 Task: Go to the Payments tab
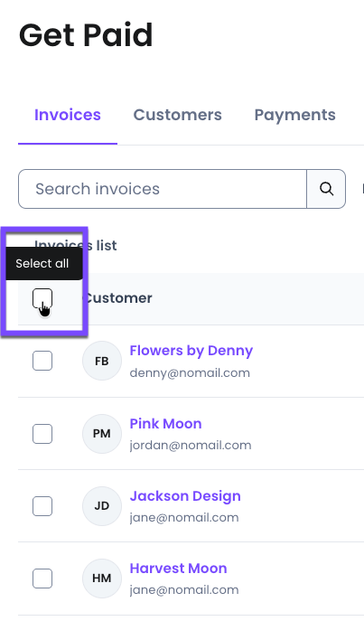[294, 115]
